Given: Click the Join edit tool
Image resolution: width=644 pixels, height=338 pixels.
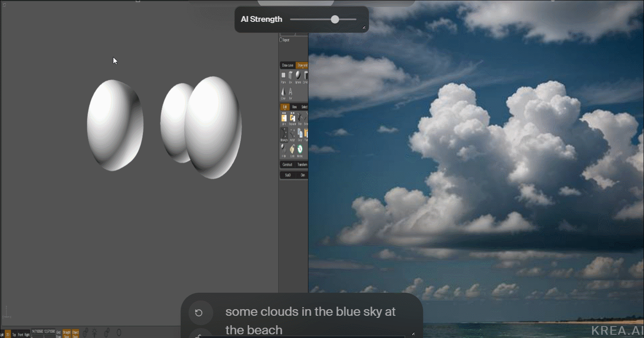Looking at the screenshot, I should pyautogui.click(x=284, y=119).
